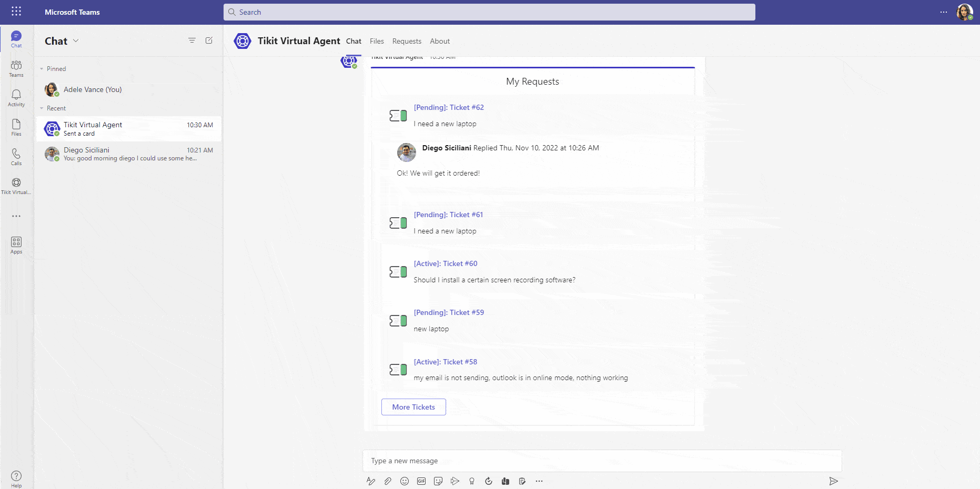
Task: Click the Tikit Virtual Agent message avatar
Action: tap(348, 61)
